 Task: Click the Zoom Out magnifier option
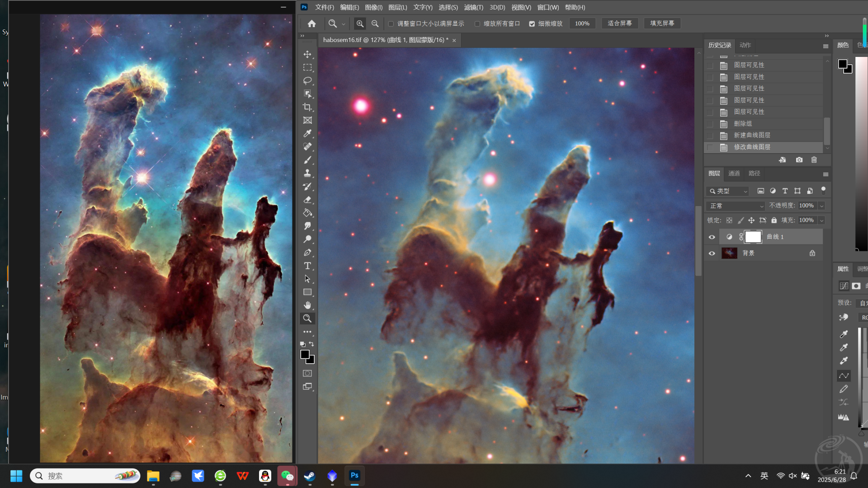375,23
